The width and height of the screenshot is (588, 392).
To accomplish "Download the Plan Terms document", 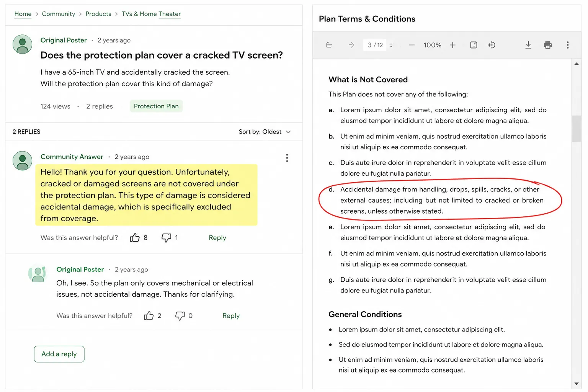I will pos(528,45).
